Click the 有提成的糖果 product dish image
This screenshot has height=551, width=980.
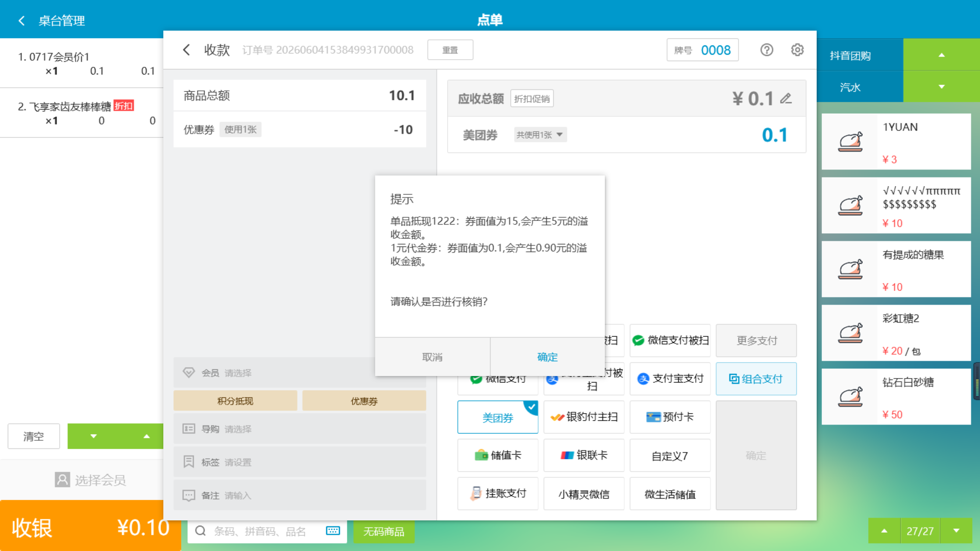(850, 269)
